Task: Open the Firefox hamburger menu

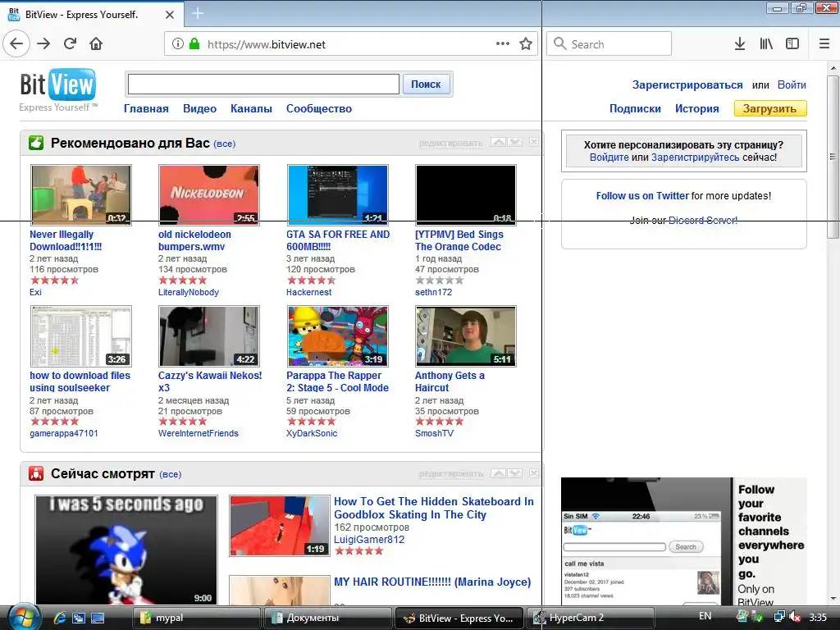Action: pyautogui.click(x=824, y=44)
